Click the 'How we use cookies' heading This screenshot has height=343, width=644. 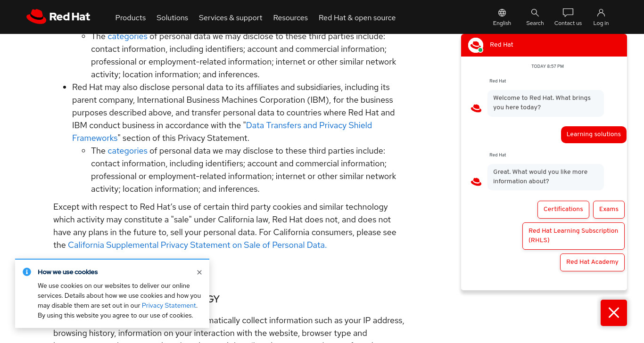[68, 272]
